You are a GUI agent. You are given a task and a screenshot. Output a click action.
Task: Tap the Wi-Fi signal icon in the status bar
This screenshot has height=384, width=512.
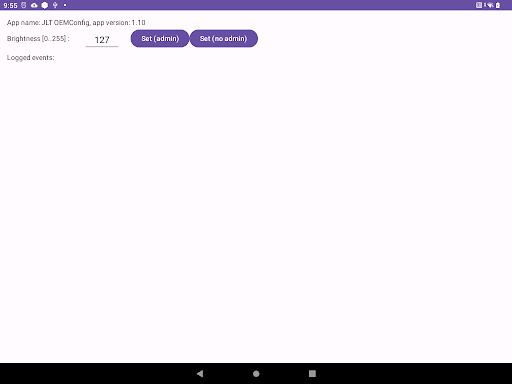pos(490,5)
